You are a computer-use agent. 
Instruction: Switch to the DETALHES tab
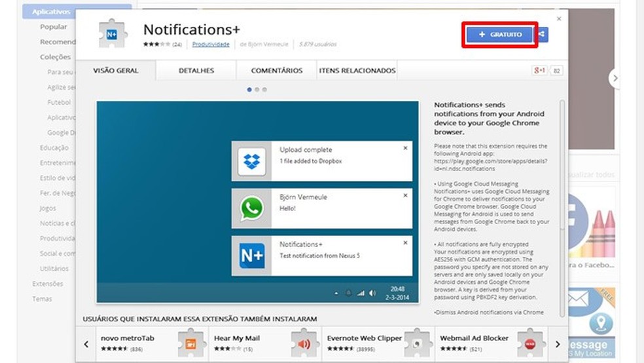pos(196,71)
